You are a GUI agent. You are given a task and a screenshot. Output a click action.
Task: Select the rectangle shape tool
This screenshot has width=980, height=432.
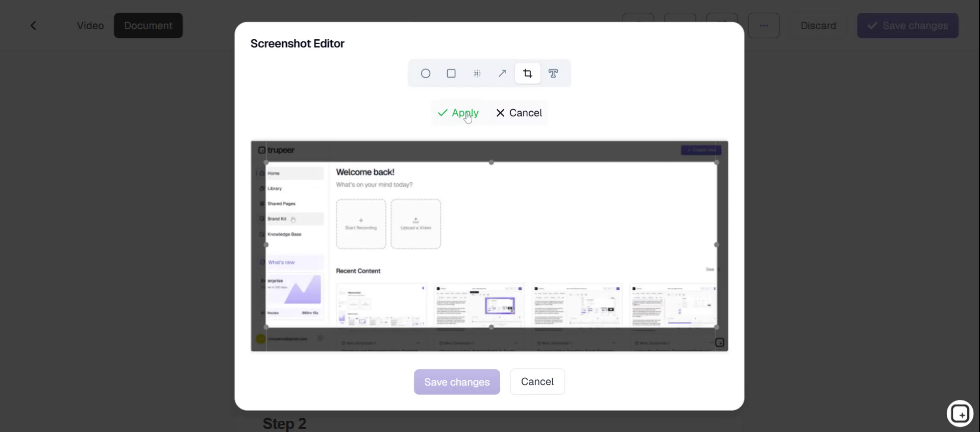click(451, 74)
